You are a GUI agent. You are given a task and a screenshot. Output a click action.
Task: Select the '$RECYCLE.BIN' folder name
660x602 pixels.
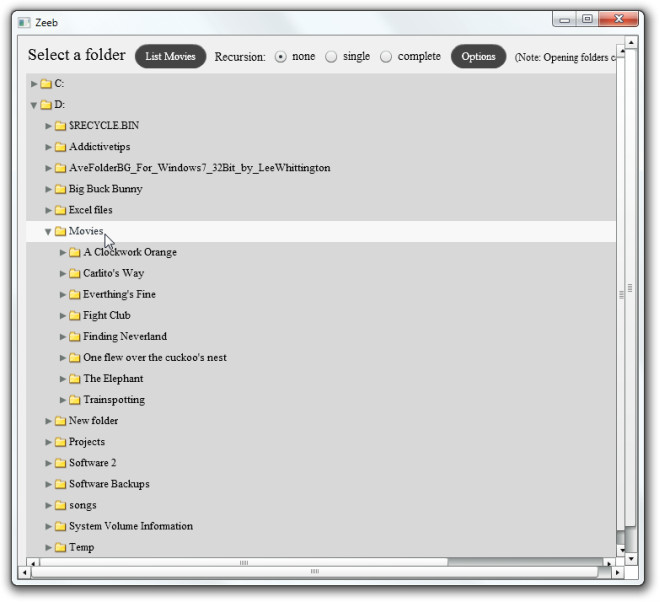(x=104, y=126)
